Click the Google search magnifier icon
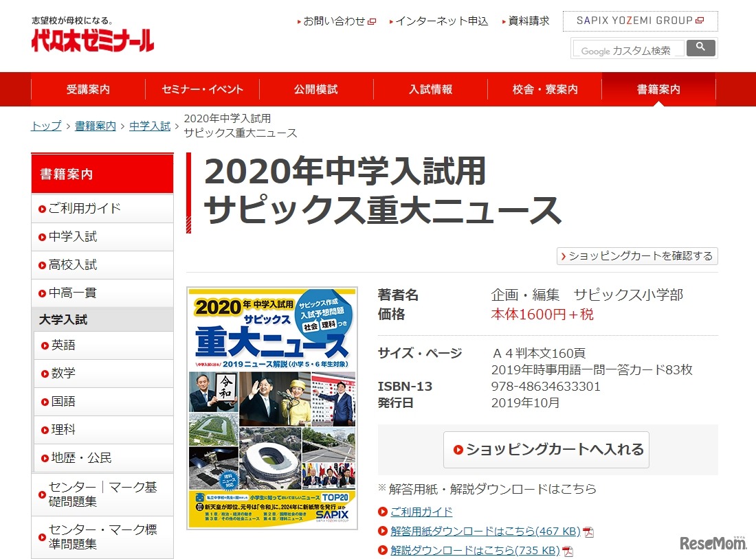Screen dimensions: 756x559 [x=702, y=47]
